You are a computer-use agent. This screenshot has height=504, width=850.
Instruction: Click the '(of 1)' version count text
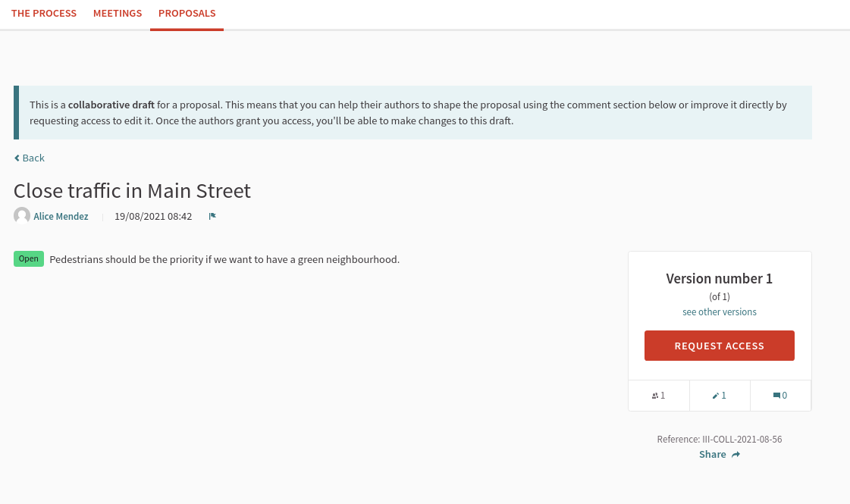coord(720,296)
